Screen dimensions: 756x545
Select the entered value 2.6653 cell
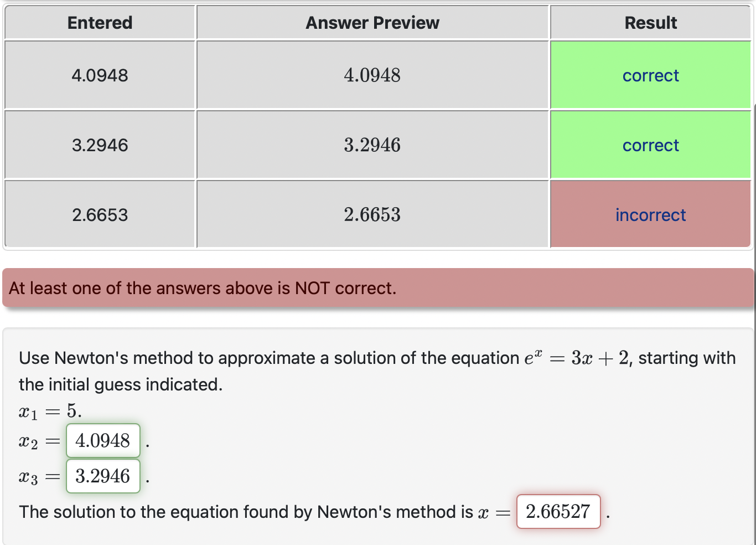pyautogui.click(x=100, y=215)
